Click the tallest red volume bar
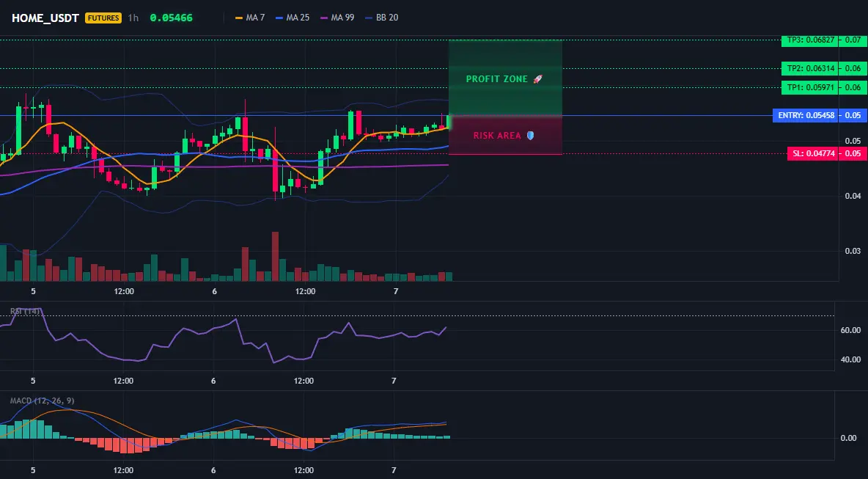The height and width of the screenshot is (479, 868). tap(275, 257)
